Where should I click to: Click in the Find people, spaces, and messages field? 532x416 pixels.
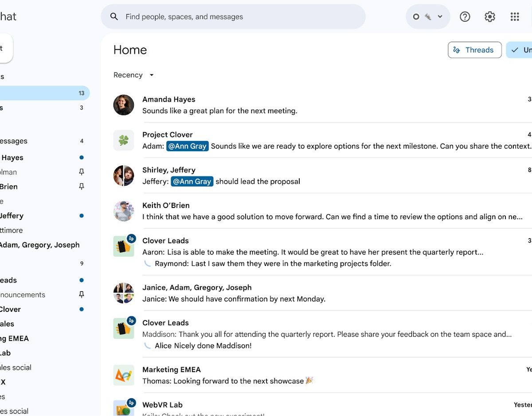[x=239, y=17]
